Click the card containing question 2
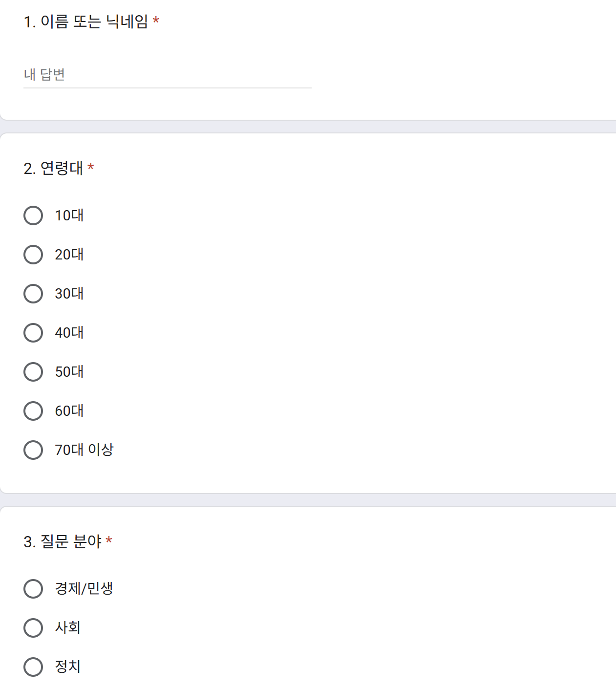This screenshot has width=616, height=689. click(x=308, y=313)
